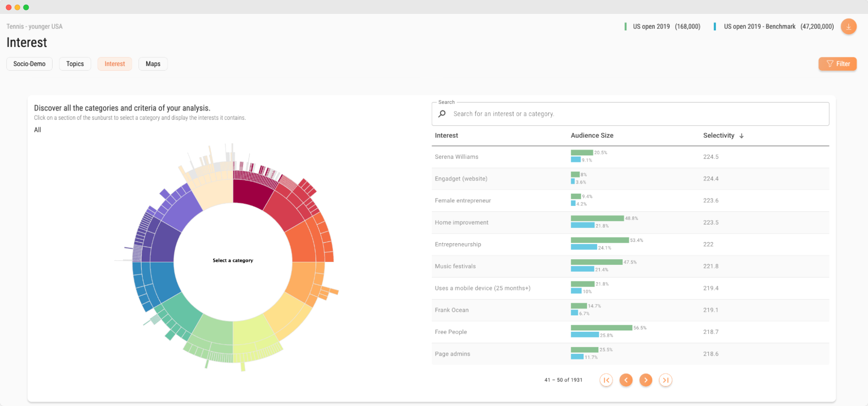Click the US open 2019 - Benchmark legend

759,26
